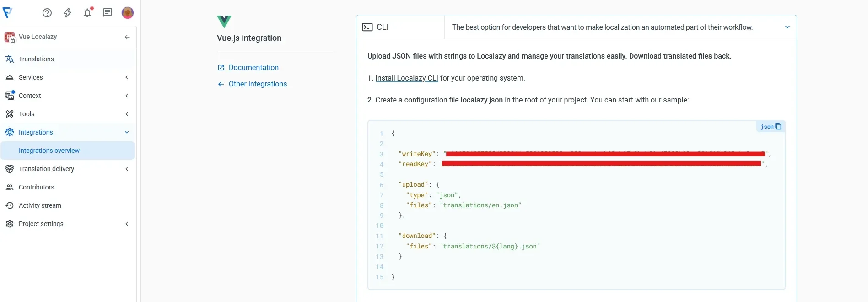Click the Vue.js logo
Image resolution: width=868 pixels, height=302 pixels.
point(224,22)
